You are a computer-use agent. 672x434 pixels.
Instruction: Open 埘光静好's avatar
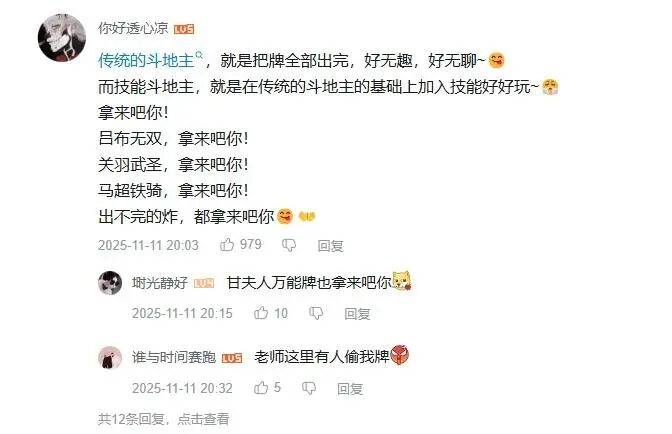110,283
